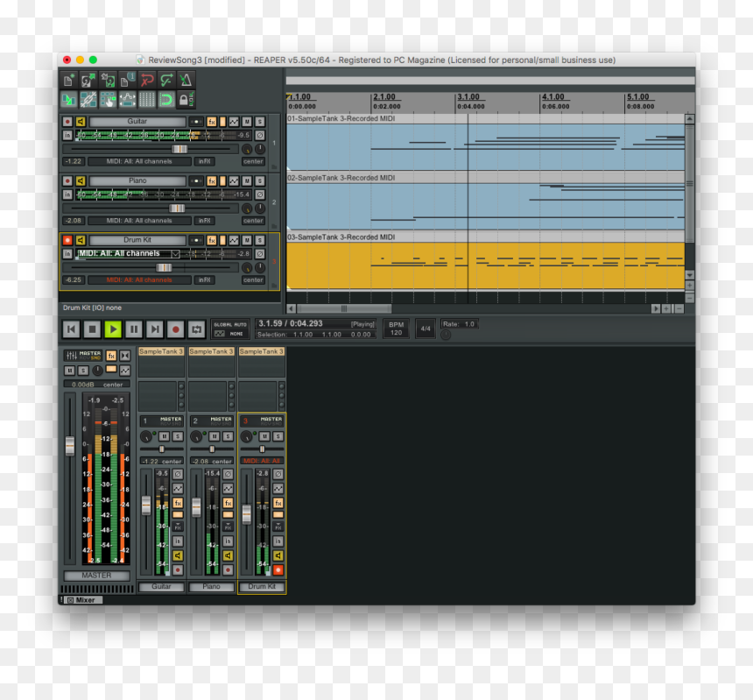This screenshot has height=700, width=753.
Task: Click the red Undo toolbar icon
Action: 147,80
